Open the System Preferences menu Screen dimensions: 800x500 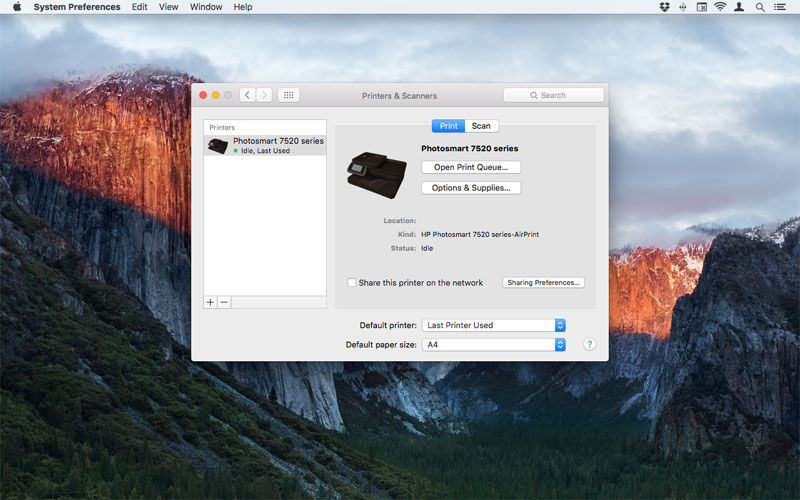(77, 7)
